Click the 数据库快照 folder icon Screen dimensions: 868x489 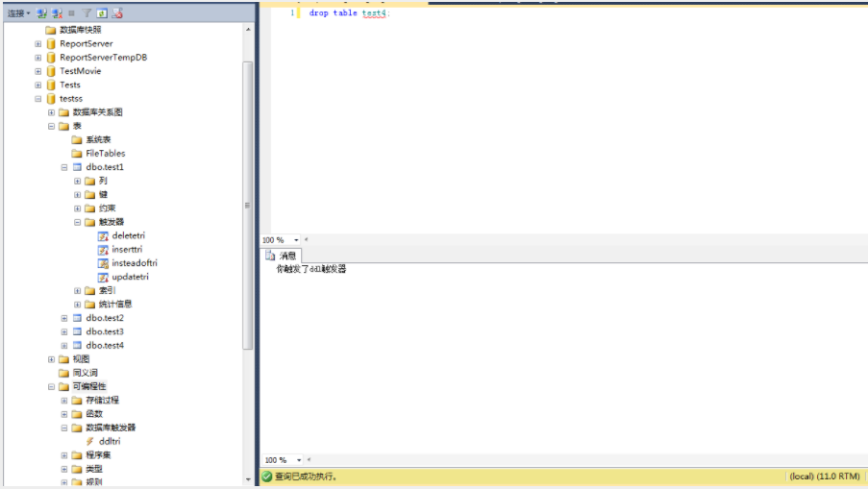pyautogui.click(x=50, y=30)
